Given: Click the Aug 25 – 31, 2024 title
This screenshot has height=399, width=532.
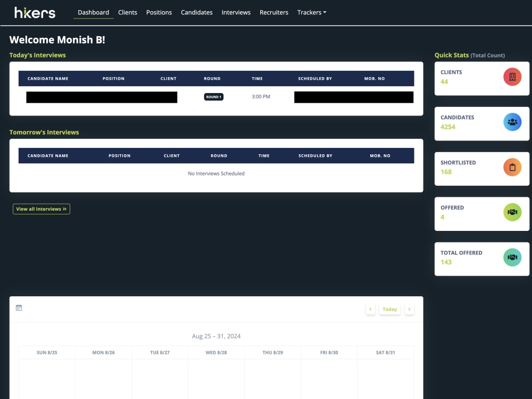Looking at the screenshot, I should (x=216, y=336).
